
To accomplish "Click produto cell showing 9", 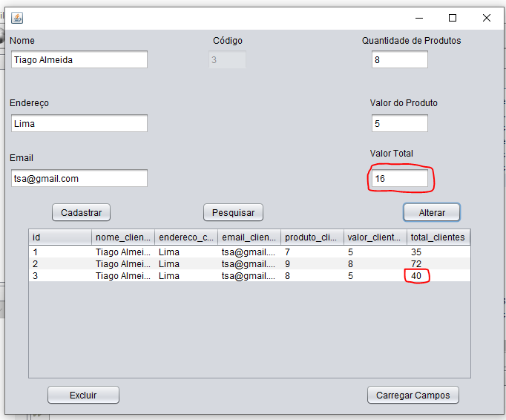I will (x=312, y=263).
